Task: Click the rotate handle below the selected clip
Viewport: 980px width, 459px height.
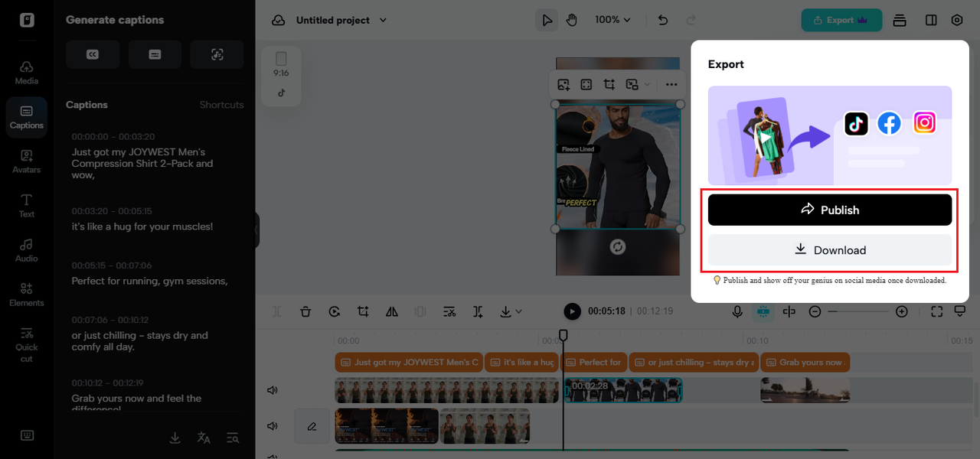Action: click(x=618, y=246)
